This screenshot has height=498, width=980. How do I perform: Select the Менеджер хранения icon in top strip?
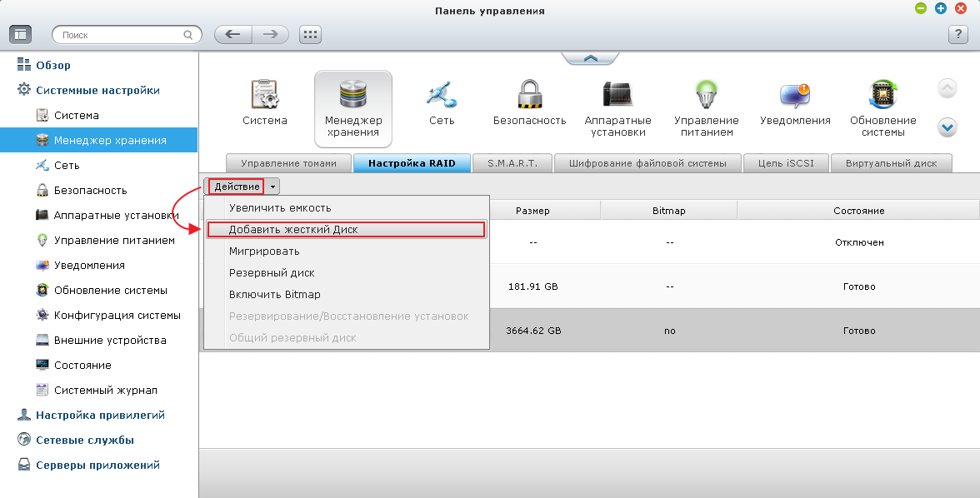[x=353, y=109]
